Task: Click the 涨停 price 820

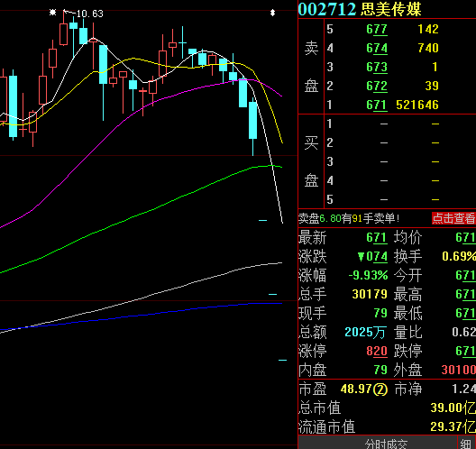Action: 377,352
